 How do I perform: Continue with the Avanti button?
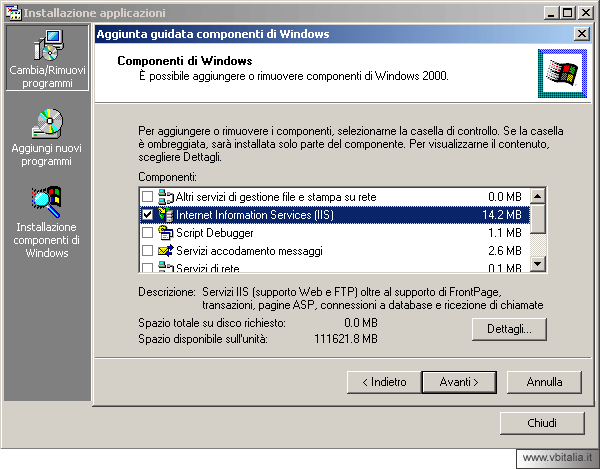pos(459,382)
